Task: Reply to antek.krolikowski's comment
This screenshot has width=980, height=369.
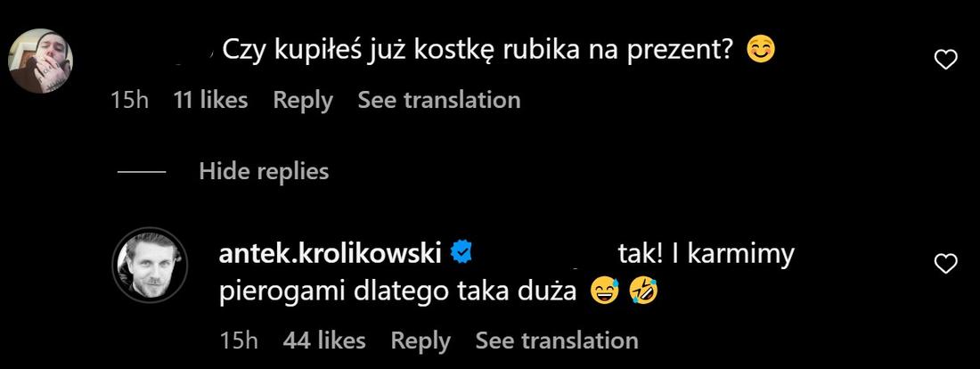Action: 420,341
